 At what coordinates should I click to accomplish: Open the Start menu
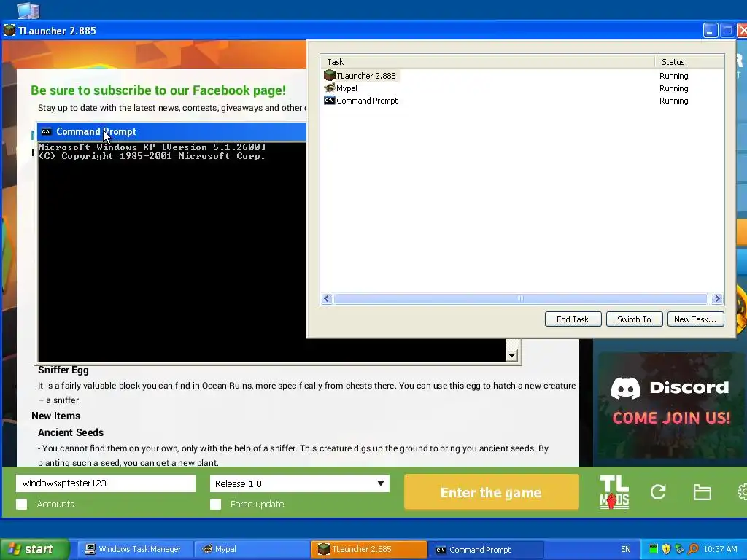click(34, 549)
